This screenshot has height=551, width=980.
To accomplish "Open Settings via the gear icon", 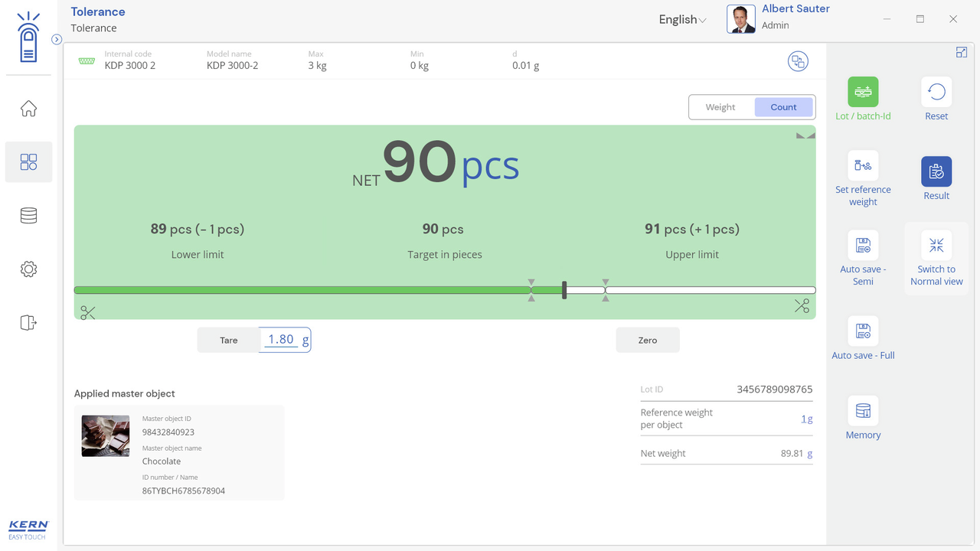I will (28, 269).
